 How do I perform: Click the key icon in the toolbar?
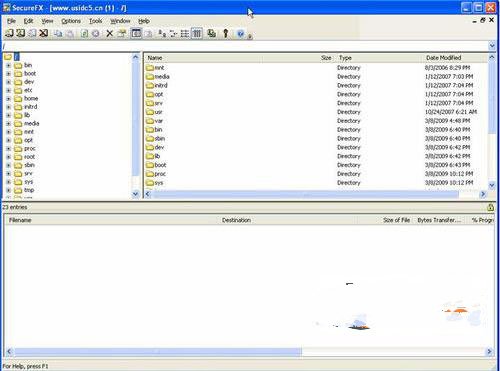[x=226, y=33]
